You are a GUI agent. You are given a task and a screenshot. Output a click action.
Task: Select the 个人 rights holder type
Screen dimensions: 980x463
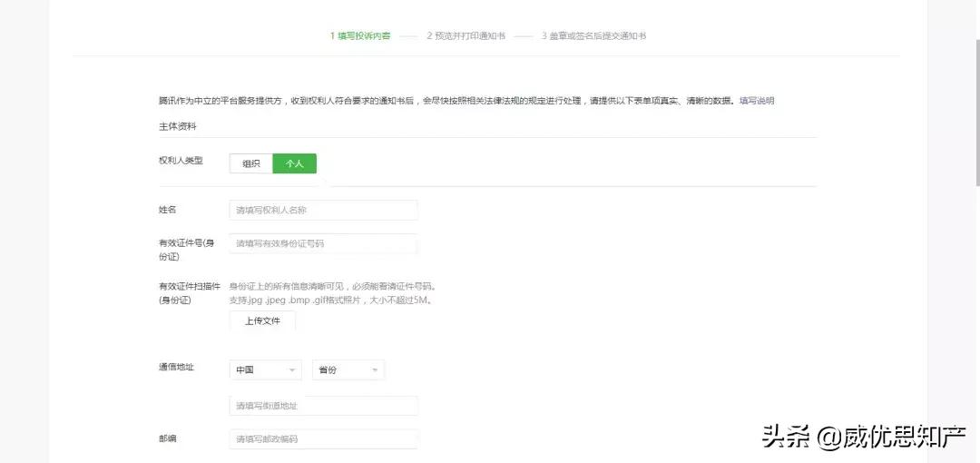coord(294,164)
